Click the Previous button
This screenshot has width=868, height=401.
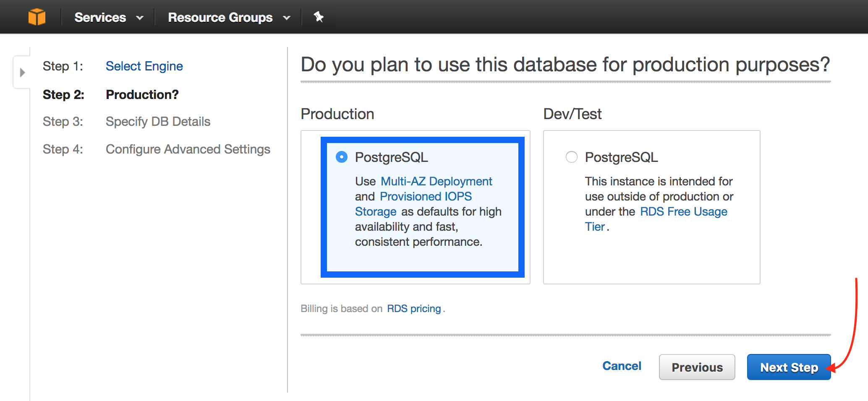coord(697,367)
